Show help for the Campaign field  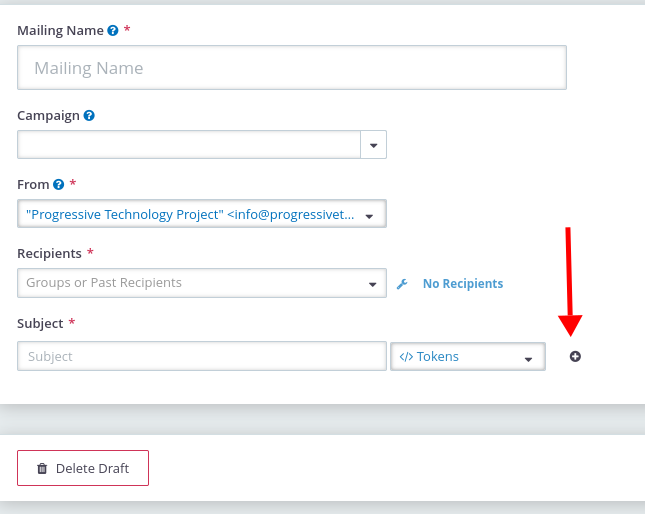(89, 116)
